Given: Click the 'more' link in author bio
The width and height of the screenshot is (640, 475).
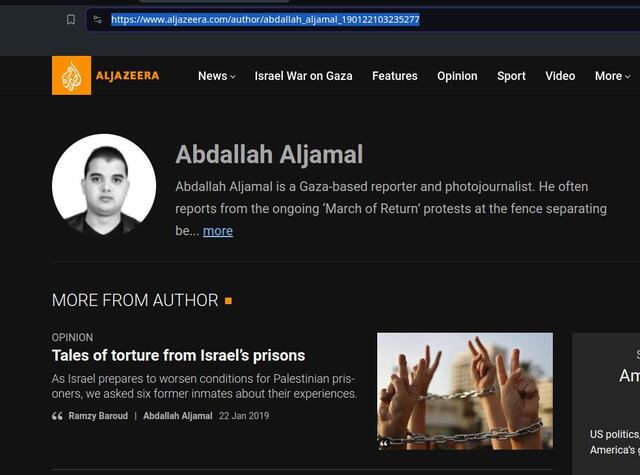Looking at the screenshot, I should [218, 231].
